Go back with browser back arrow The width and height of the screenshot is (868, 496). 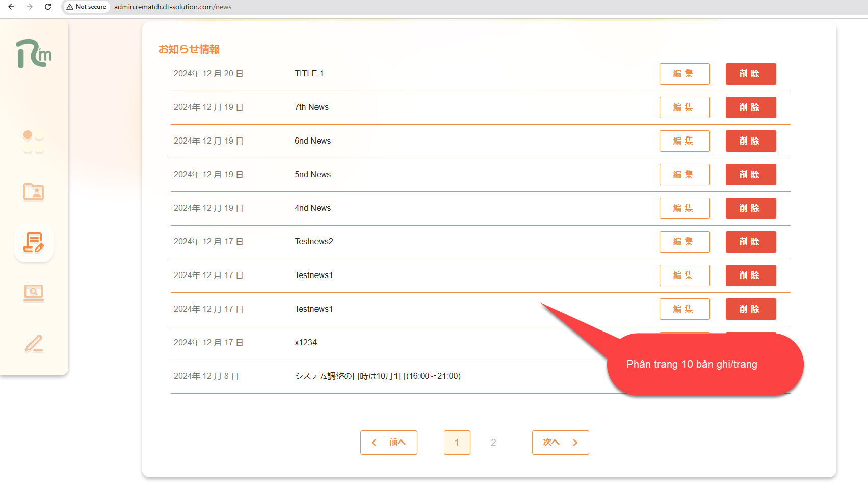[11, 7]
